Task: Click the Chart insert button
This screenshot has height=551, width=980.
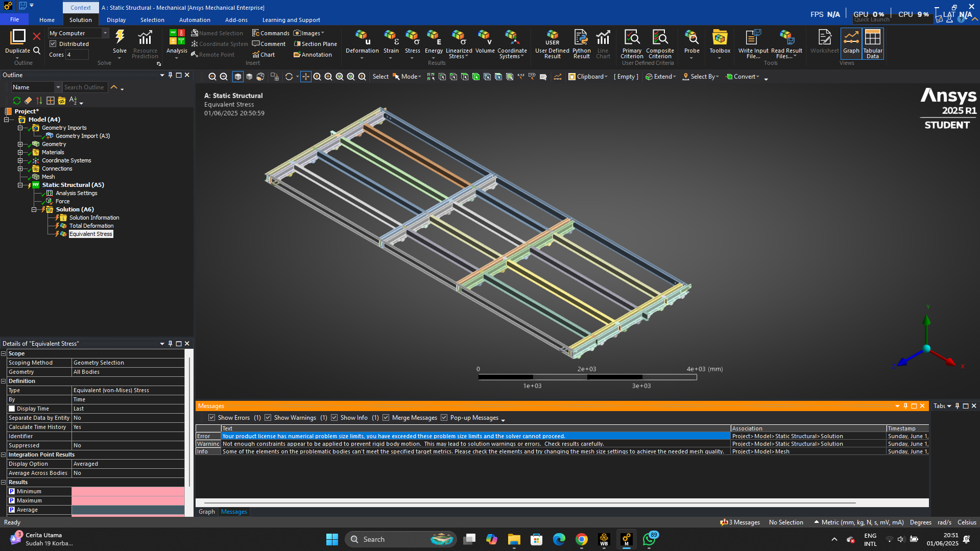Action: tap(264, 55)
